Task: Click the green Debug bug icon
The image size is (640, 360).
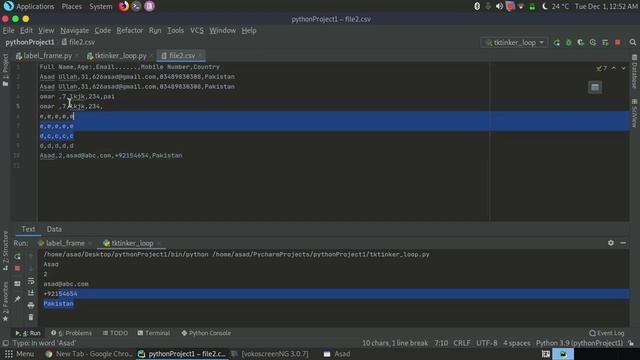Action: tap(569, 42)
